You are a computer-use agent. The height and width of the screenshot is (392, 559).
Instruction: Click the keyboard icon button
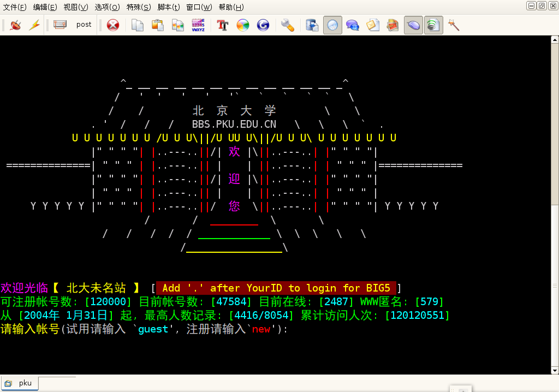click(x=60, y=25)
